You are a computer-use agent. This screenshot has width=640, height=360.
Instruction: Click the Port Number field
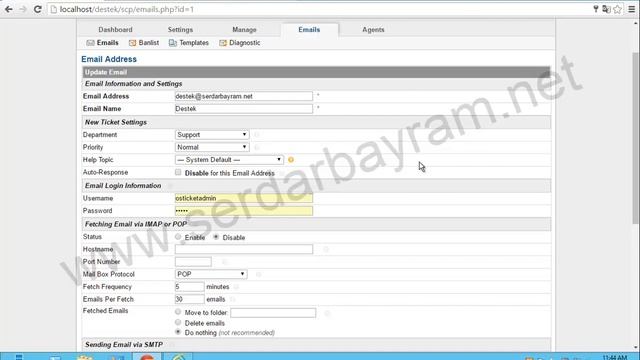coord(193,262)
